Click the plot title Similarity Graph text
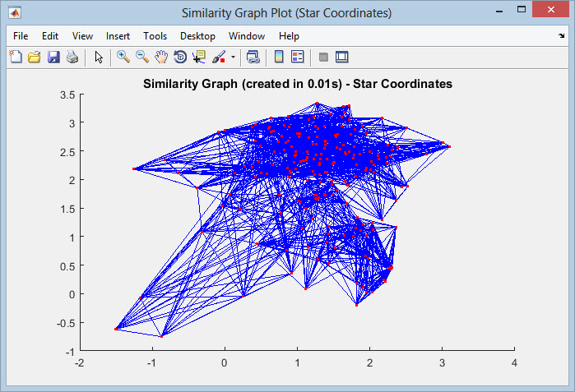The image size is (575, 392). [x=298, y=84]
